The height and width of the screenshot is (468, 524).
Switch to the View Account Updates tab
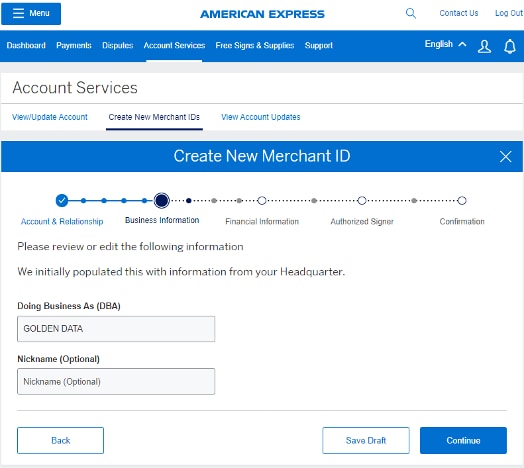(261, 117)
